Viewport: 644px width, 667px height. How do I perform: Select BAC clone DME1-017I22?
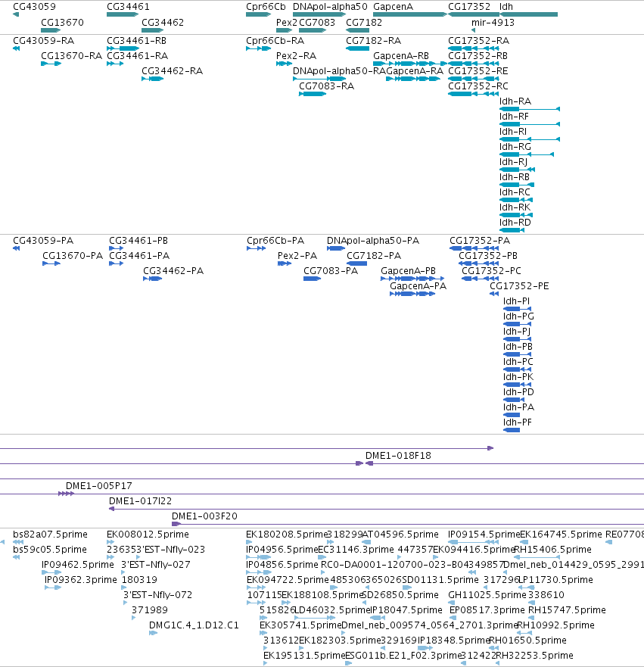pos(140,501)
